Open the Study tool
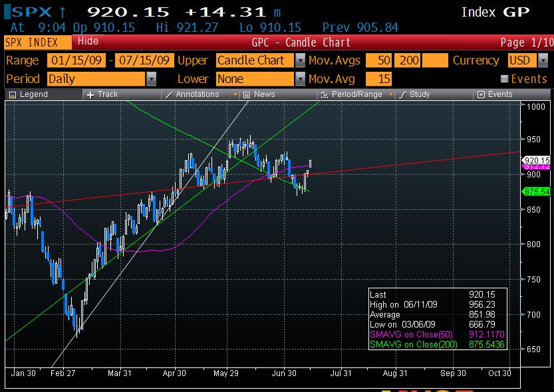Viewport: 554px width, 392px height. pyautogui.click(x=415, y=94)
